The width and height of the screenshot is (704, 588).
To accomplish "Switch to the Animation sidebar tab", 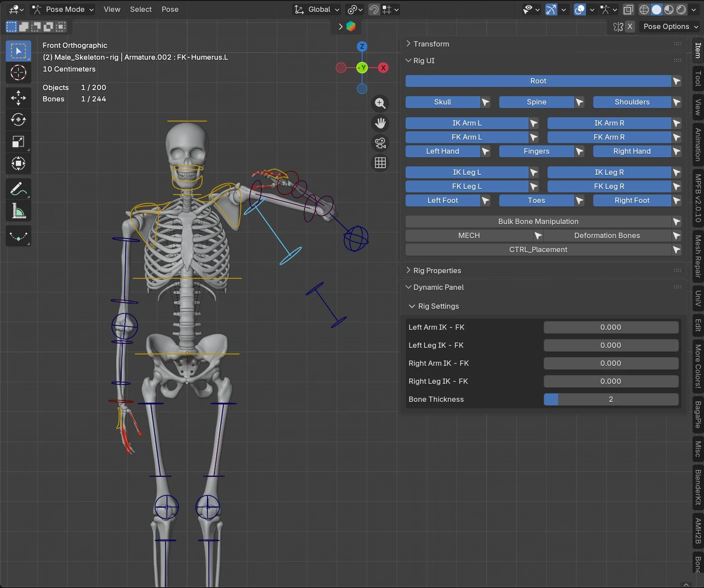I will tap(697, 144).
